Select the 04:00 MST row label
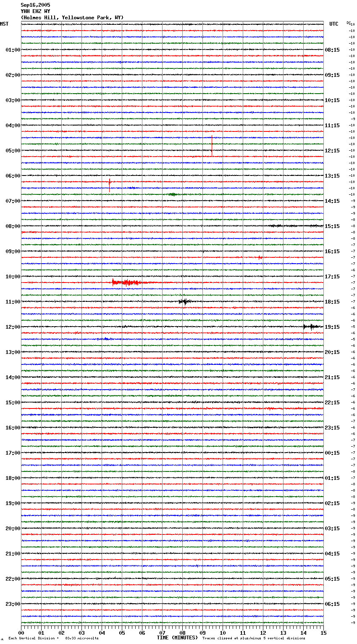 tap(13, 126)
